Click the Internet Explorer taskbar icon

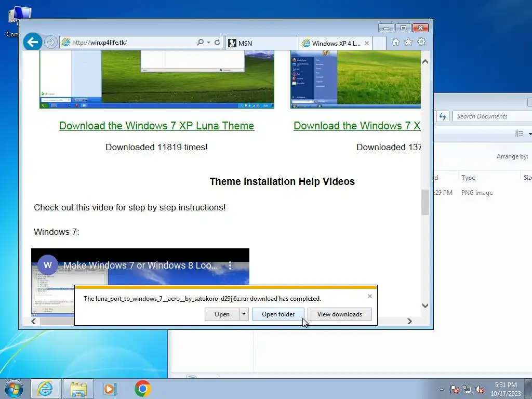[45, 389]
